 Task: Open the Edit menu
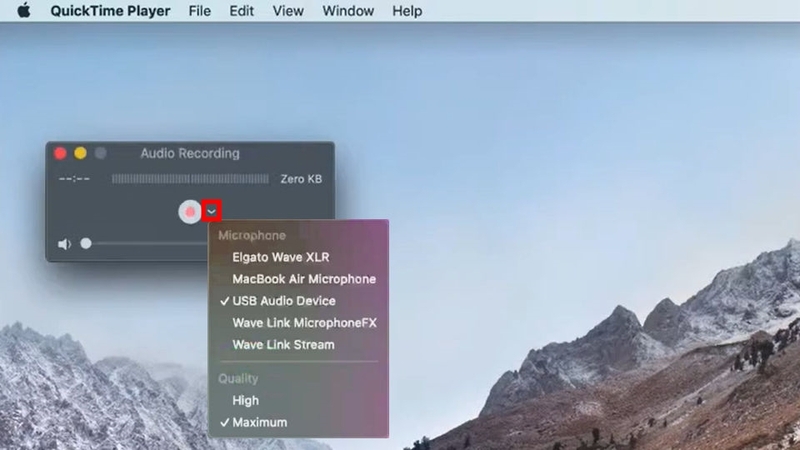[241, 11]
